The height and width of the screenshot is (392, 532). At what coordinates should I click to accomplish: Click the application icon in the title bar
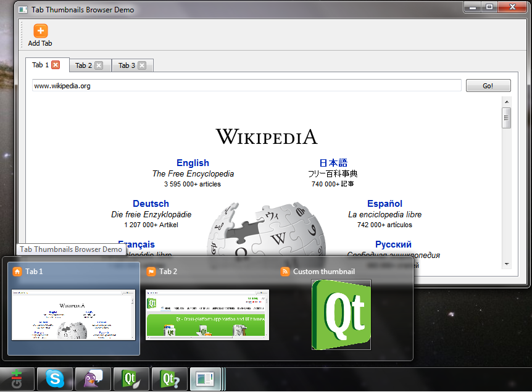(x=23, y=9)
